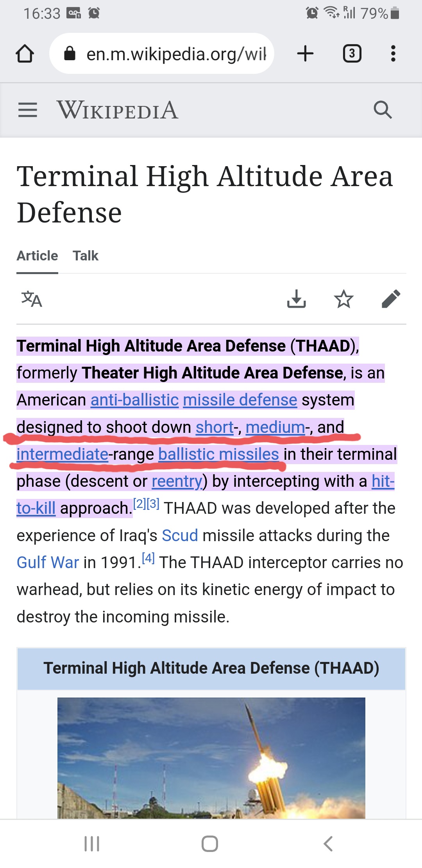Open the tab switcher showing 3 tabs
The image size is (422, 868).
coord(352,54)
